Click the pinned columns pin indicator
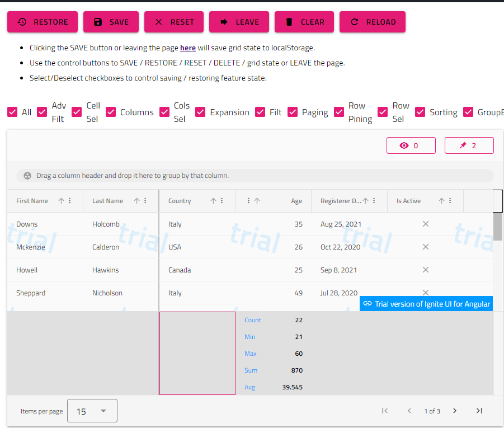This screenshot has height=428, width=504. tap(469, 145)
